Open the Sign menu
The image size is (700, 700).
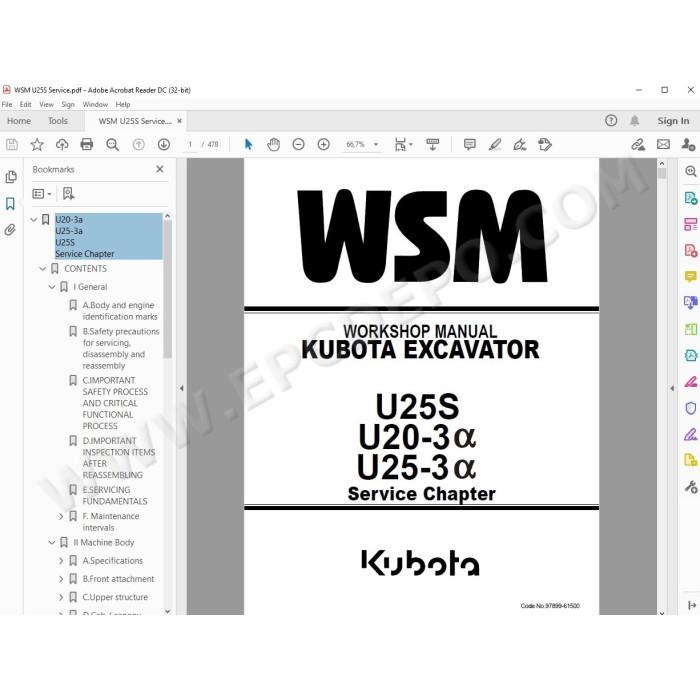click(x=68, y=104)
